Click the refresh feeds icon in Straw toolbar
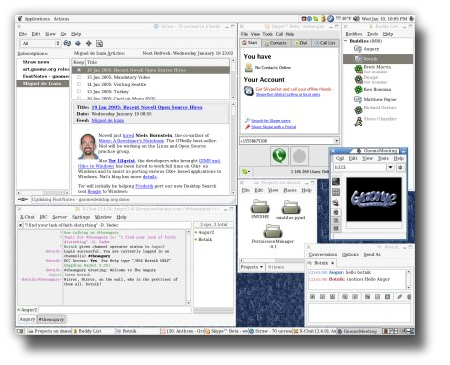This screenshot has height=365, width=450. [x=67, y=43]
